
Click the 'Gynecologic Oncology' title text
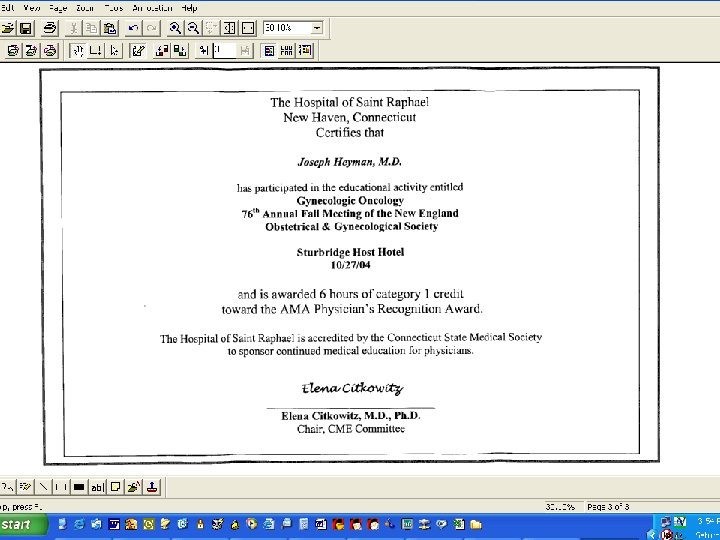(350, 201)
